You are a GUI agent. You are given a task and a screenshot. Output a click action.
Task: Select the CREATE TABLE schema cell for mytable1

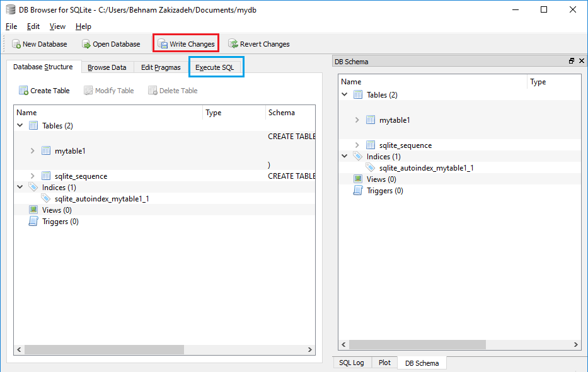[x=291, y=150]
